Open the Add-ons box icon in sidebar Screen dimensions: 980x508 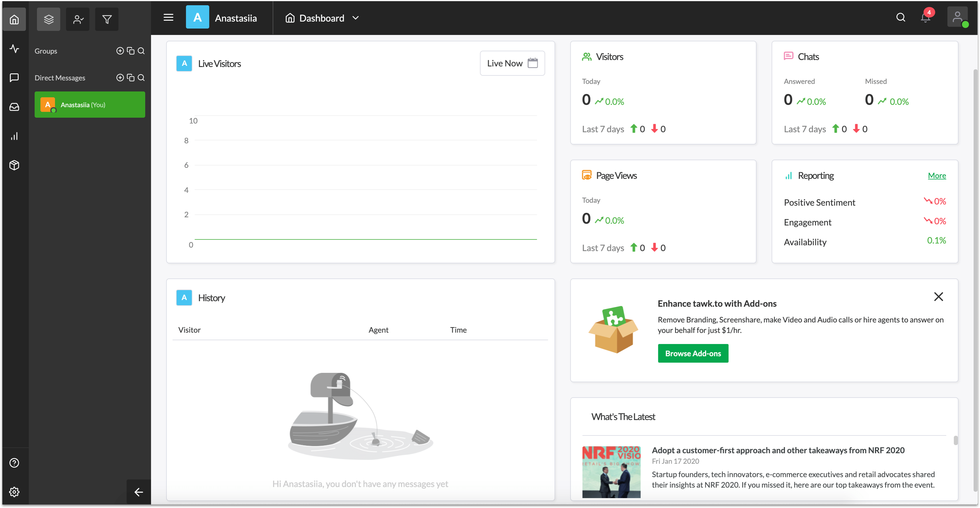point(14,165)
